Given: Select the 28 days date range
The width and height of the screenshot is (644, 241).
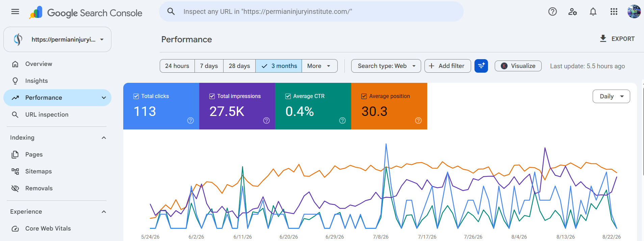Looking at the screenshot, I should pyautogui.click(x=239, y=66).
